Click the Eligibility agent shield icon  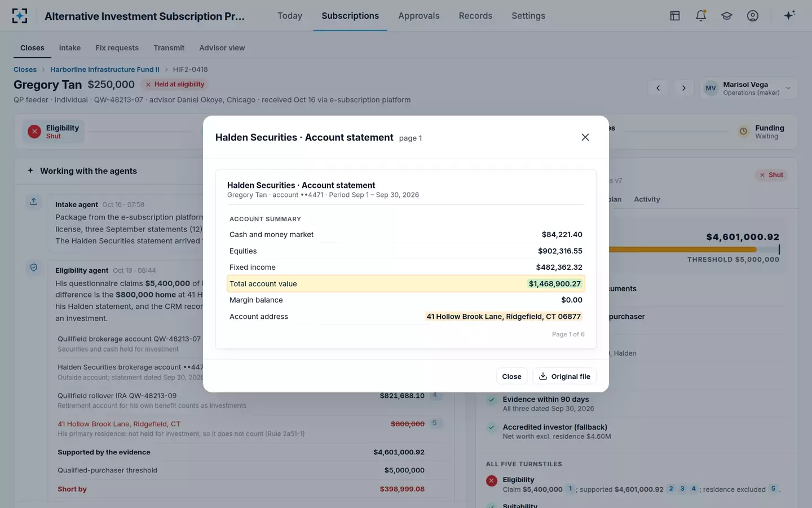34,268
